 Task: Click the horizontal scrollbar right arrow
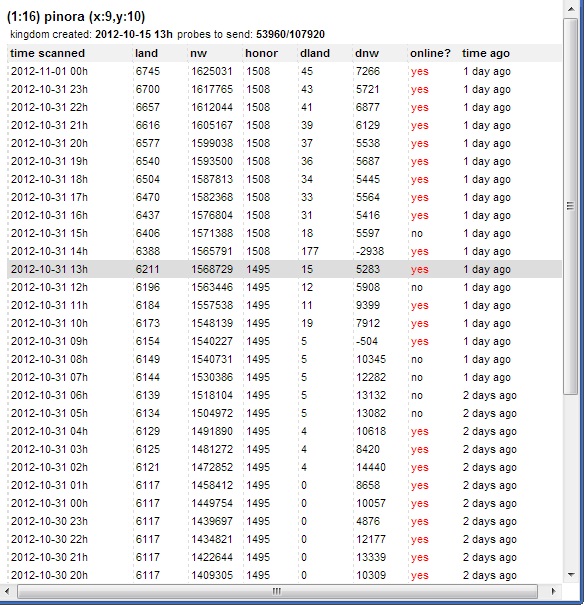coord(554,592)
